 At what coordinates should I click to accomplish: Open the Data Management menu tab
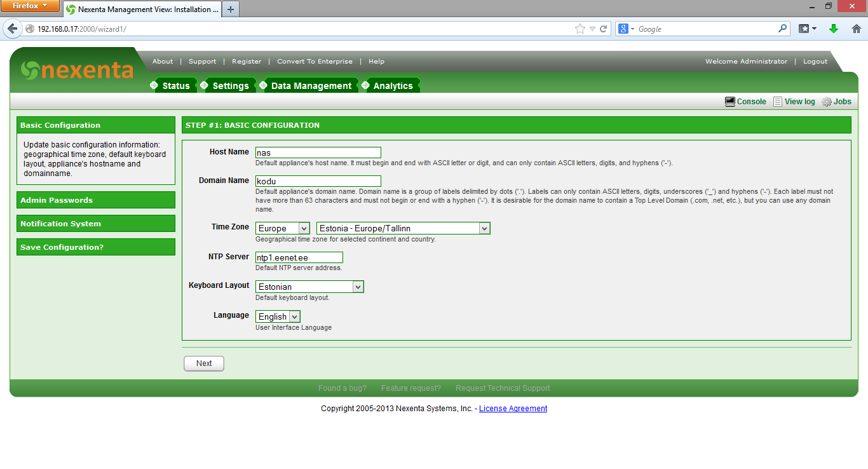click(x=311, y=86)
